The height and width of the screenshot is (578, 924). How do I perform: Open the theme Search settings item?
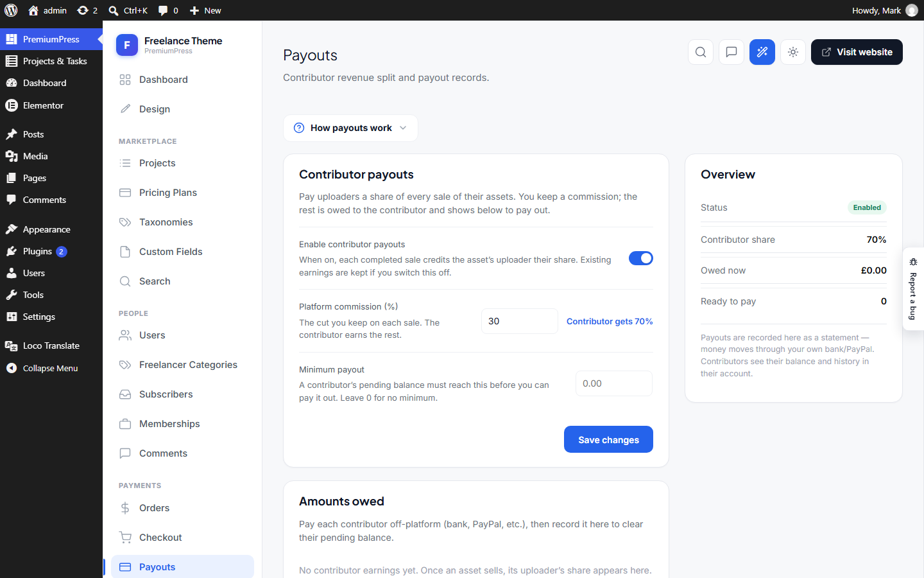tap(183, 281)
